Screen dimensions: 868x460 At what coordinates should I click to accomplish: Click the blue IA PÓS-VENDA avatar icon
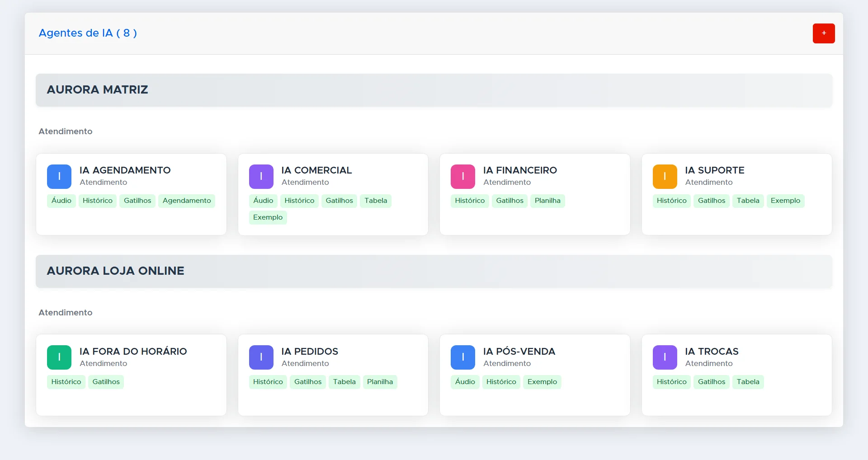tap(463, 357)
